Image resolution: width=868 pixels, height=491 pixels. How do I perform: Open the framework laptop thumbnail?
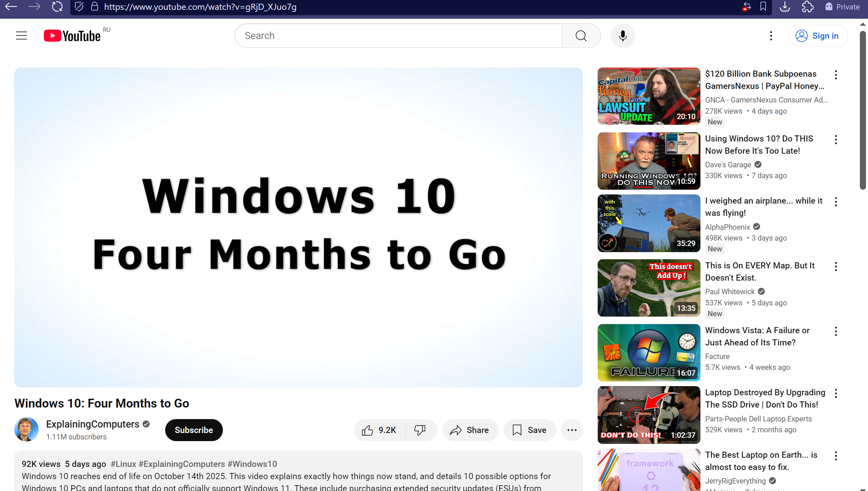(649, 470)
